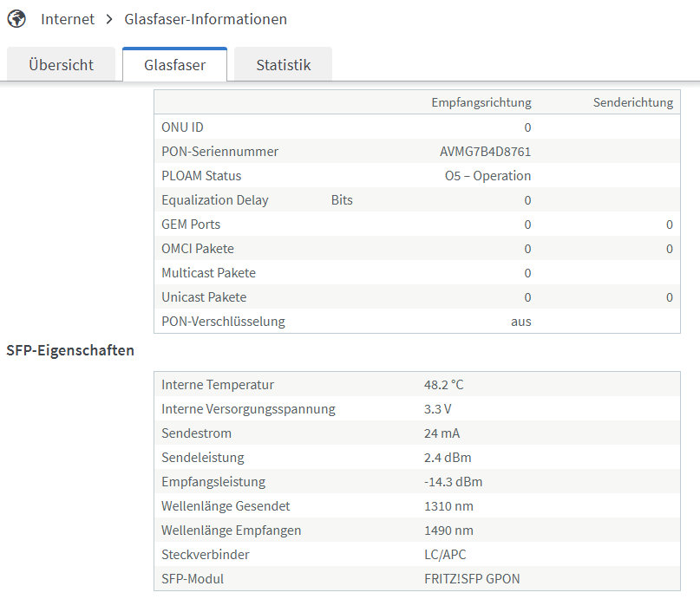Click the Multicast Pakete Empfangsrichtung value

click(527, 273)
